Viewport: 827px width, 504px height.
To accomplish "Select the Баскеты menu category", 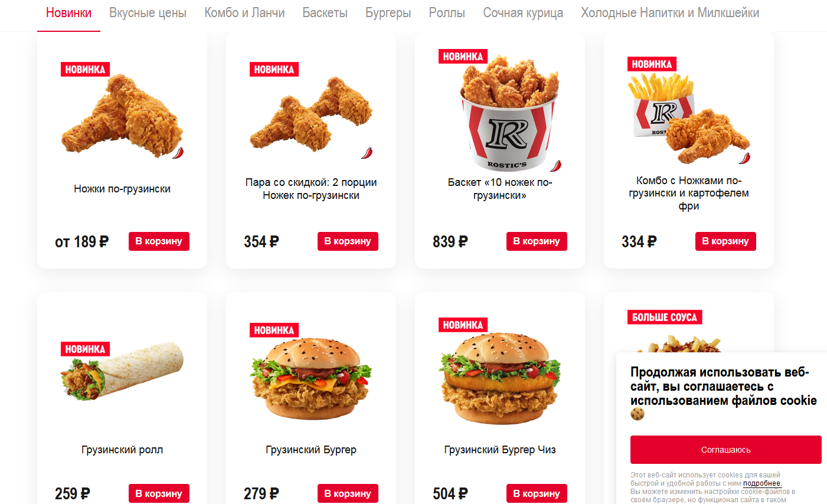I will click(x=325, y=12).
